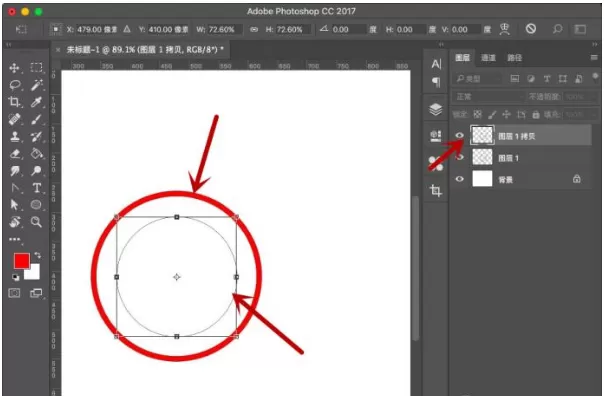The image size is (604, 396).
Task: Select the Crop tool in the toolbox
Action: (x=15, y=102)
